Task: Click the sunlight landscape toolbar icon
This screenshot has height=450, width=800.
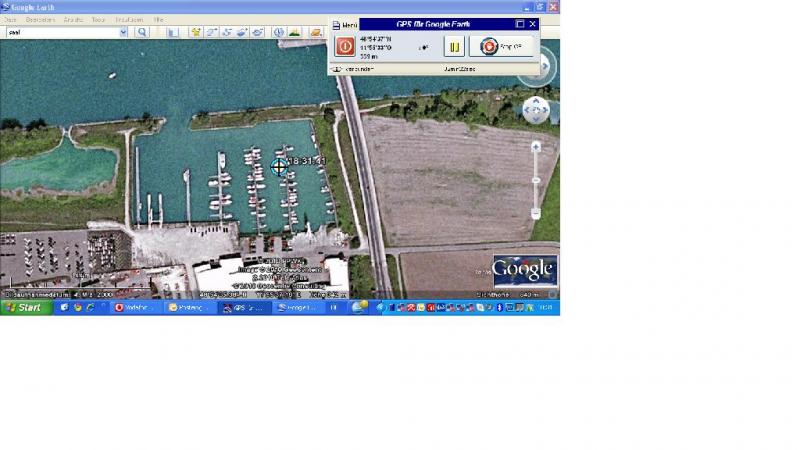Action: [x=296, y=32]
